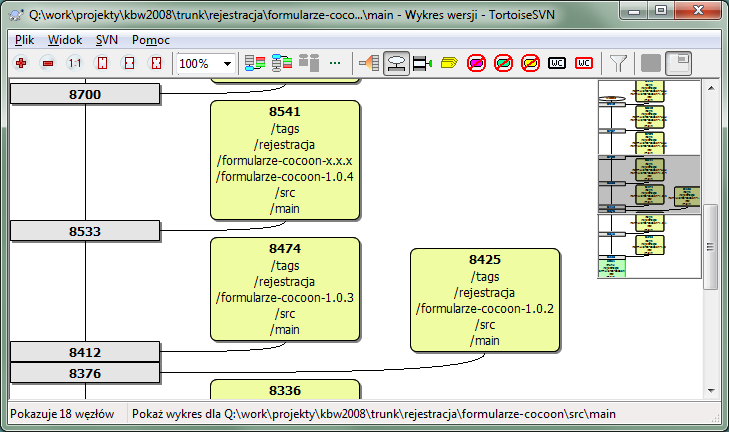Toggle the group by branch graph icon
The height and width of the screenshot is (432, 729).
[x=255, y=63]
